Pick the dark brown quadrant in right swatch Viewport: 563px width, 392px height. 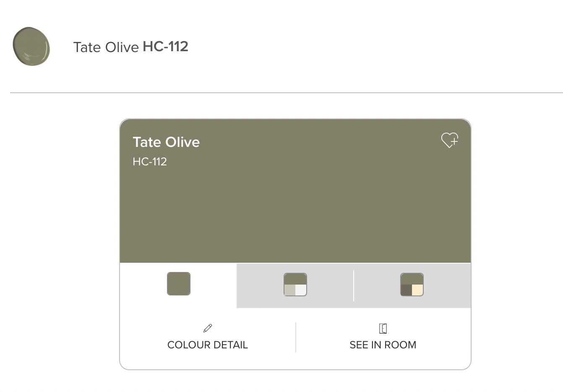click(406, 290)
